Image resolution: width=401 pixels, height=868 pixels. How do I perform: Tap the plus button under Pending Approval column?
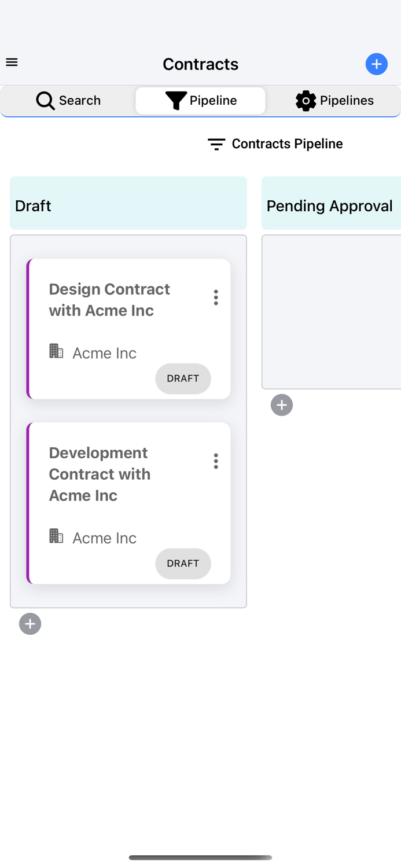(x=282, y=405)
